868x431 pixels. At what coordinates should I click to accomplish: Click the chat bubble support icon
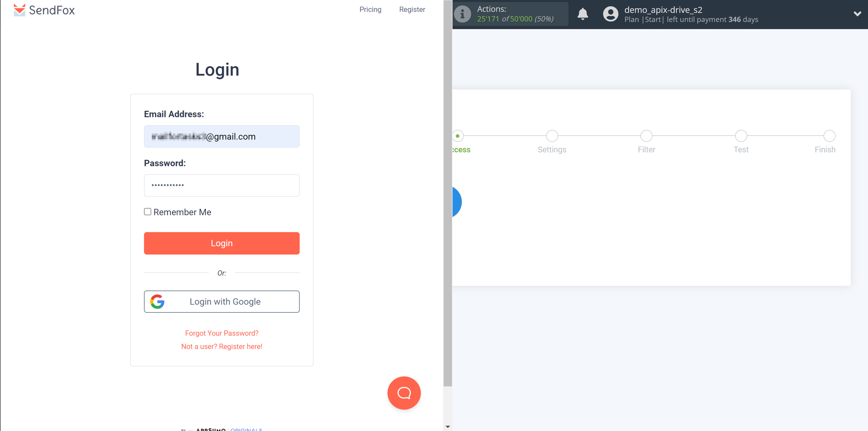pos(404,393)
